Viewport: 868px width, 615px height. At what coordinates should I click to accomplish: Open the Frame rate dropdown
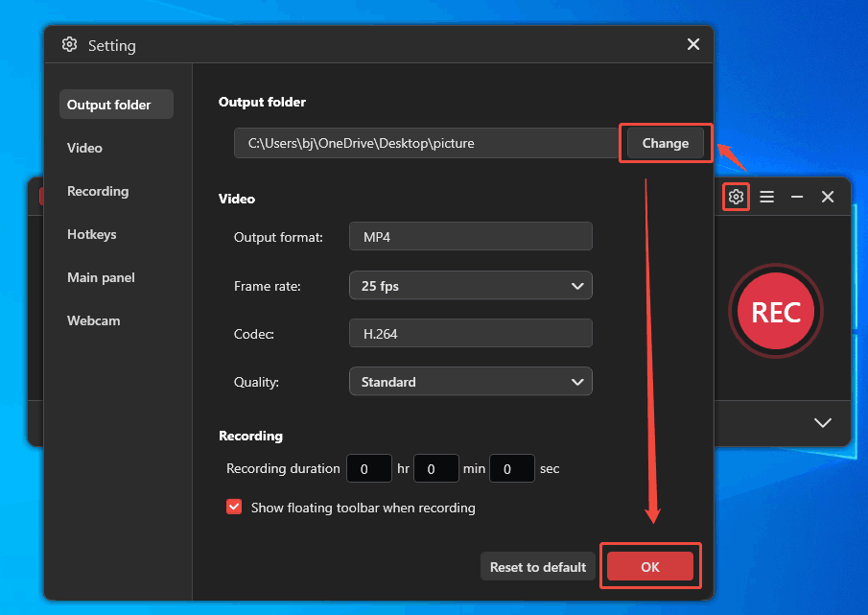click(x=470, y=285)
